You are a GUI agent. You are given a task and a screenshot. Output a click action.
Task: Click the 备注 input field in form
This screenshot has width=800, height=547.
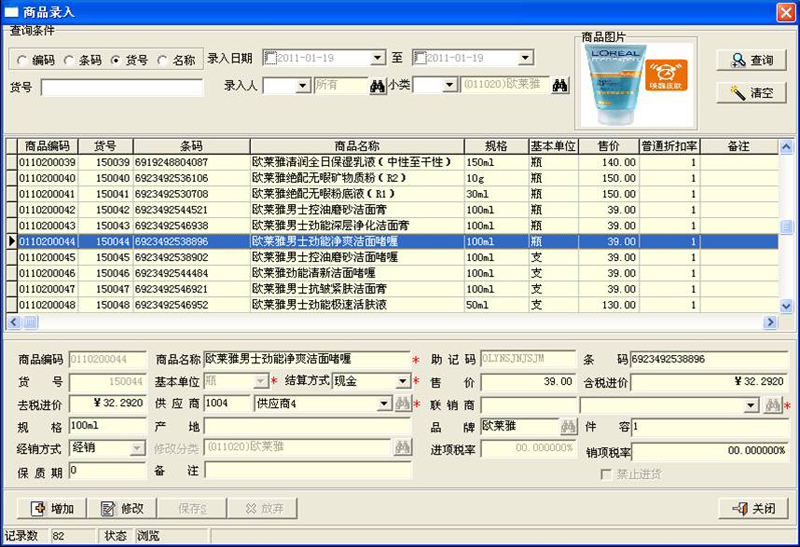pos(308,470)
